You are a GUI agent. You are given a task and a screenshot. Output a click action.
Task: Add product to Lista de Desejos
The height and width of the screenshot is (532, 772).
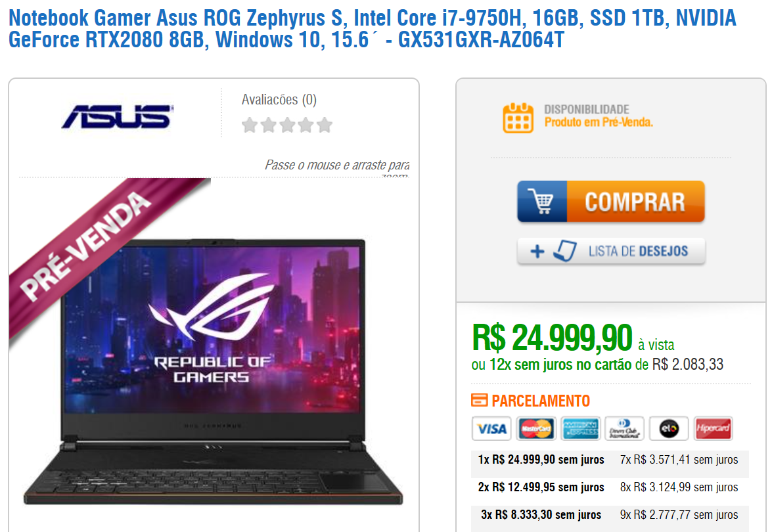[610, 251]
